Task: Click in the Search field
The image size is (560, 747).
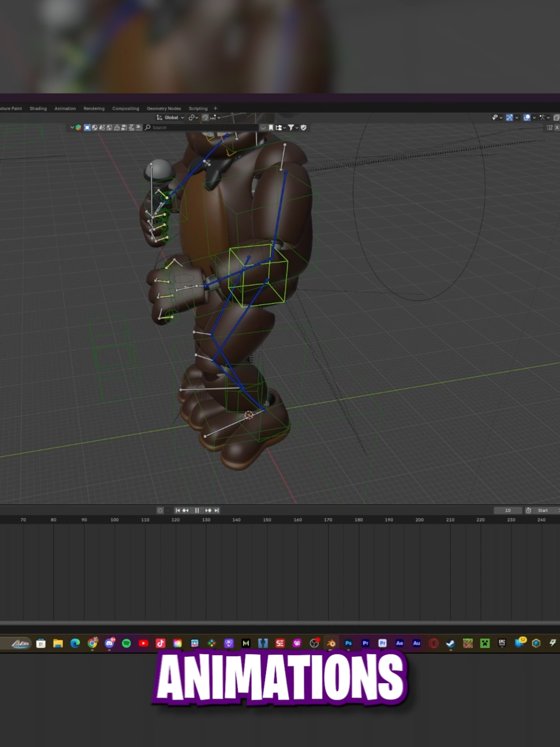Action: pyautogui.click(x=201, y=127)
